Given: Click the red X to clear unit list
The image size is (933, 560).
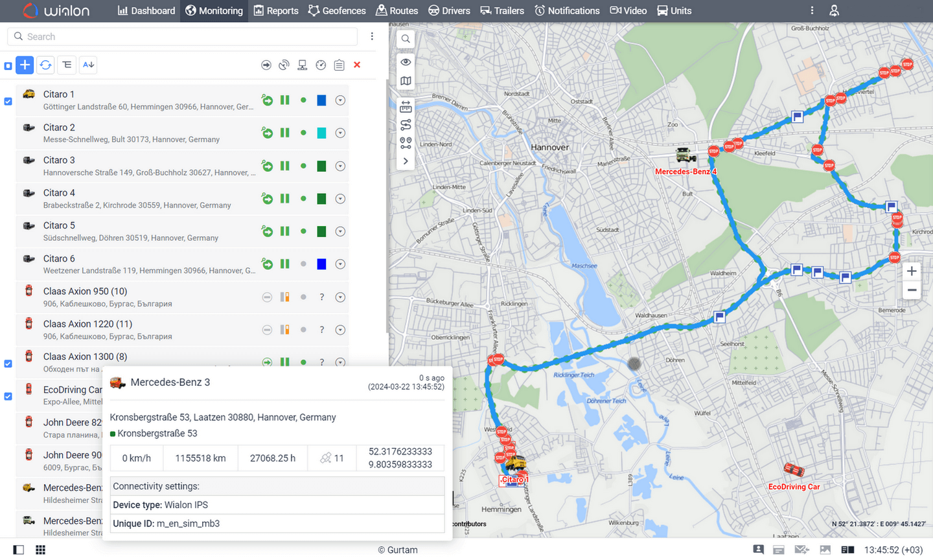Looking at the screenshot, I should tap(356, 65).
